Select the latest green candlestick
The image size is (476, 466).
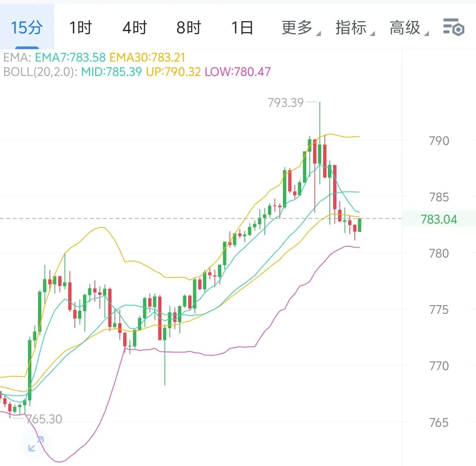[x=360, y=225]
